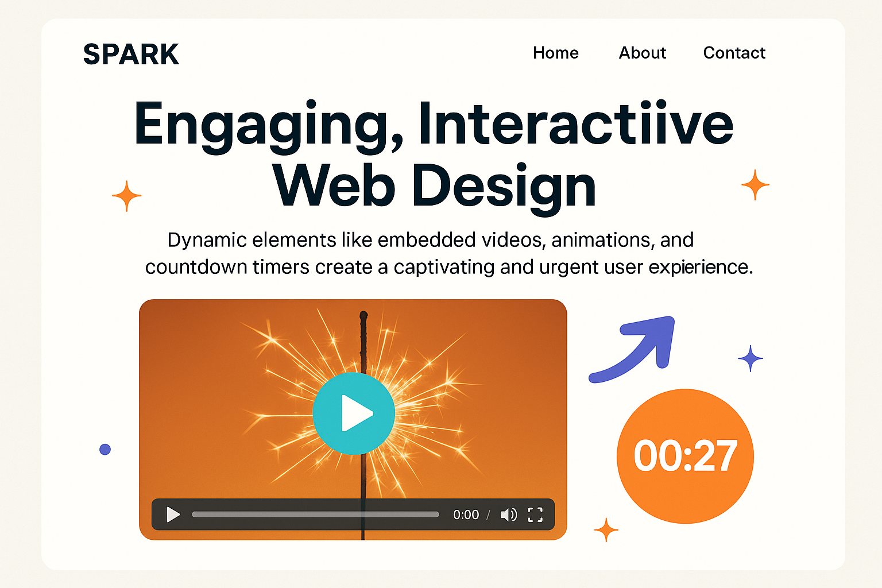
Task: Mute the video using the speaker icon
Action: tap(508, 514)
